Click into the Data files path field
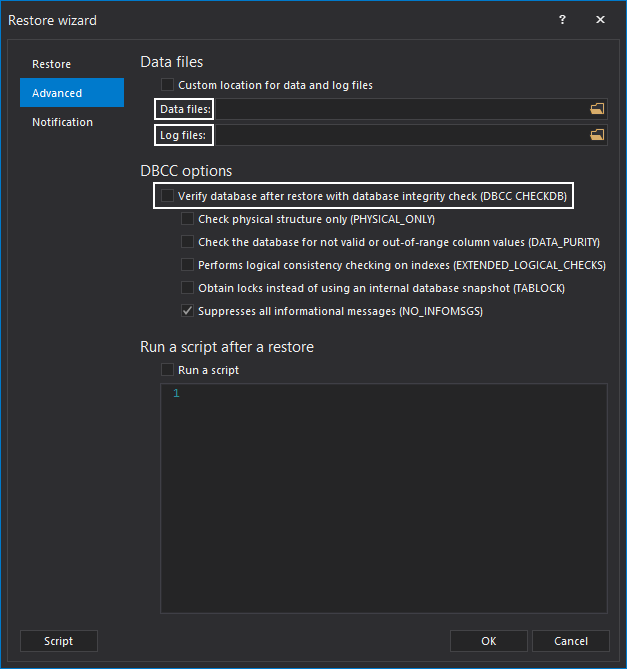Image resolution: width=627 pixels, height=669 pixels. click(400, 109)
